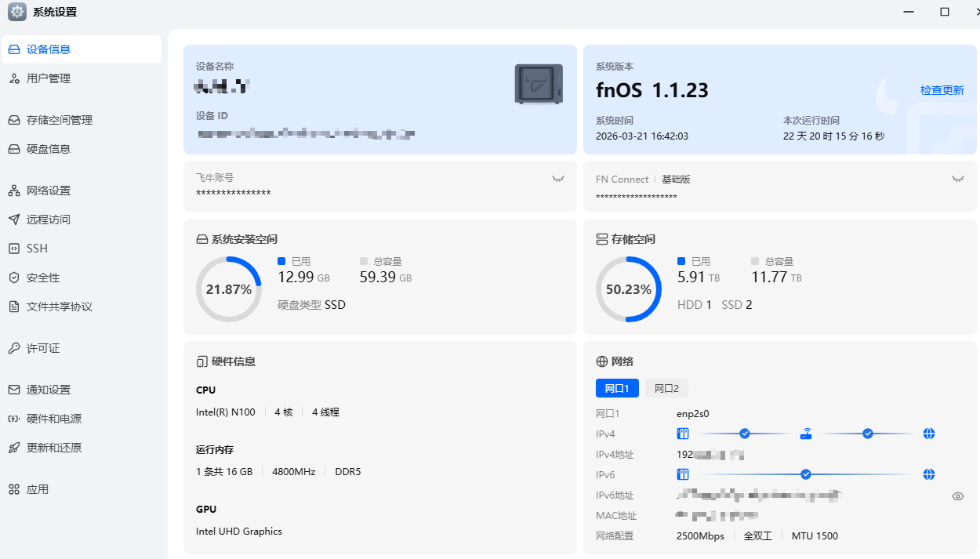Click IPv6 device node icon

coord(682,474)
